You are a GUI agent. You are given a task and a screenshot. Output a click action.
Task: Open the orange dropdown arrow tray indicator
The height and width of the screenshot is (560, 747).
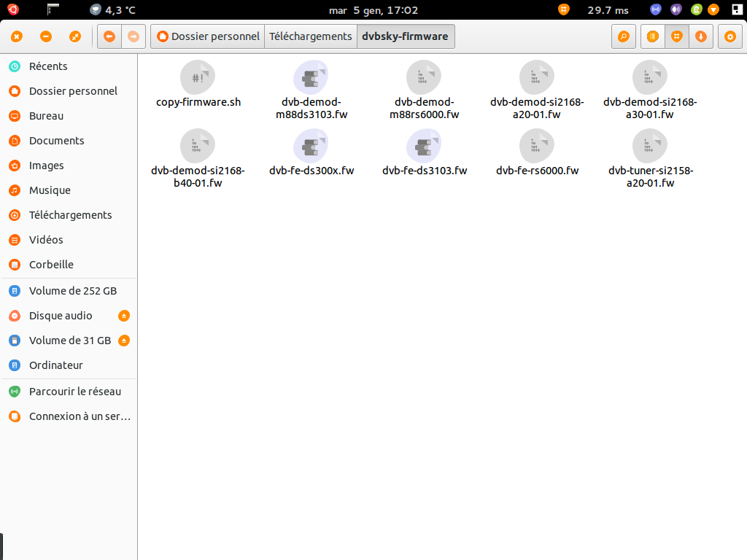[x=713, y=9]
